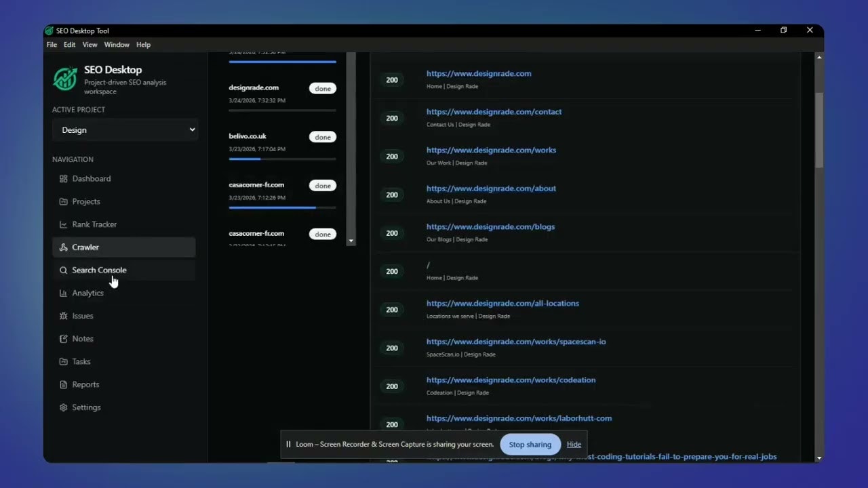The image size is (868, 488).
Task: Select the Crawler navigation item
Action: [x=123, y=247]
